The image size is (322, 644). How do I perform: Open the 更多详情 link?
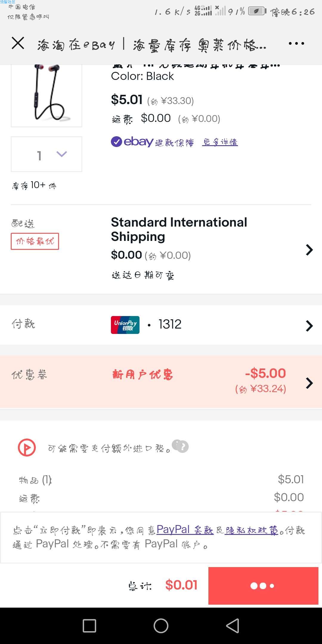click(220, 142)
